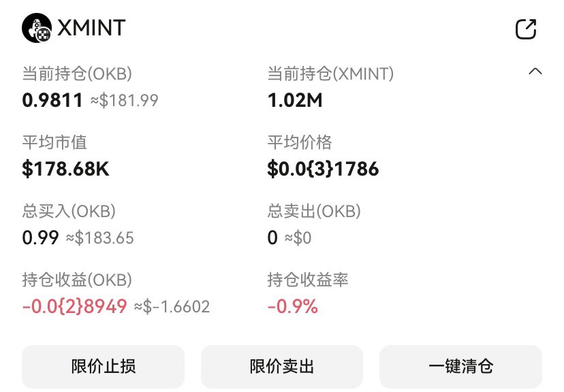The width and height of the screenshot is (564, 392).
Task: Tap the 一键清仓 button
Action: click(460, 367)
